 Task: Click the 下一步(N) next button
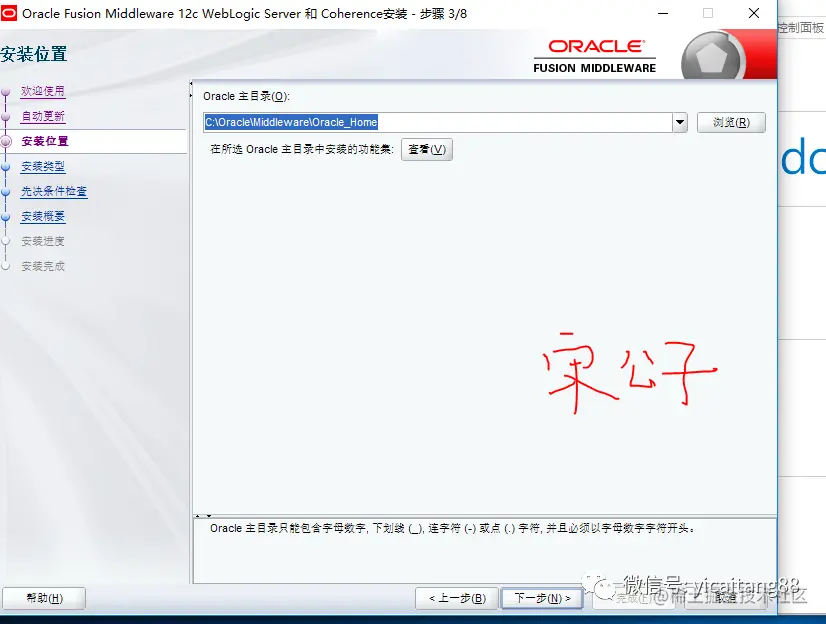pos(542,598)
